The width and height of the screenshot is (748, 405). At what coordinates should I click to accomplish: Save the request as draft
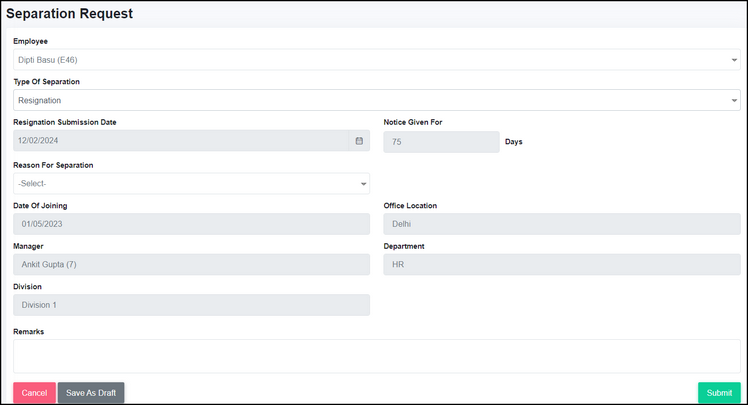[x=91, y=393]
